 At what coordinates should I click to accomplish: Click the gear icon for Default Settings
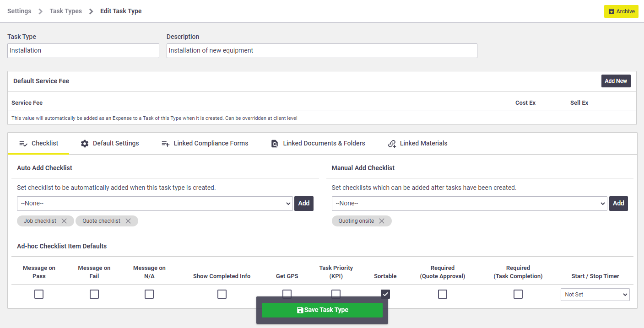coord(85,144)
